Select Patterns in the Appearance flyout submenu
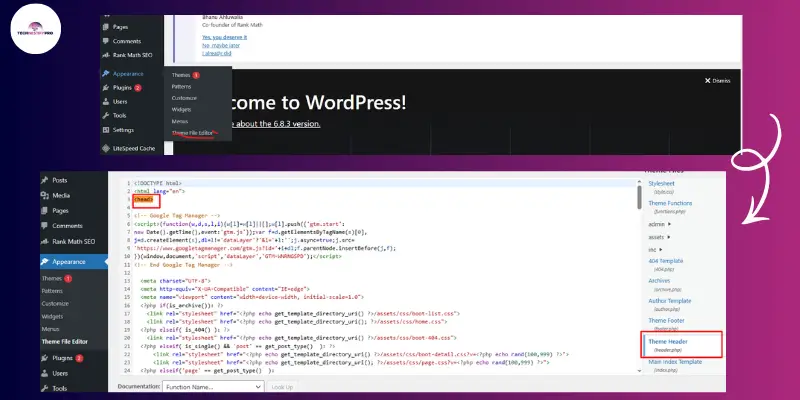 182,87
